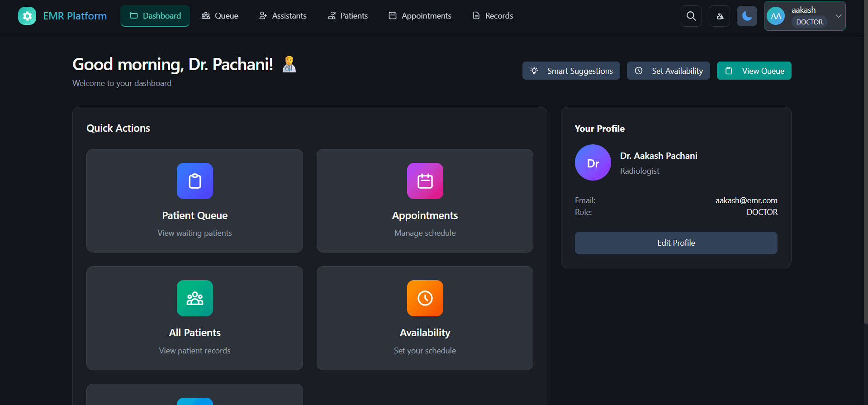The image size is (868, 405).
Task: Open the blue Patient Queue clipboard icon
Action: point(195,181)
